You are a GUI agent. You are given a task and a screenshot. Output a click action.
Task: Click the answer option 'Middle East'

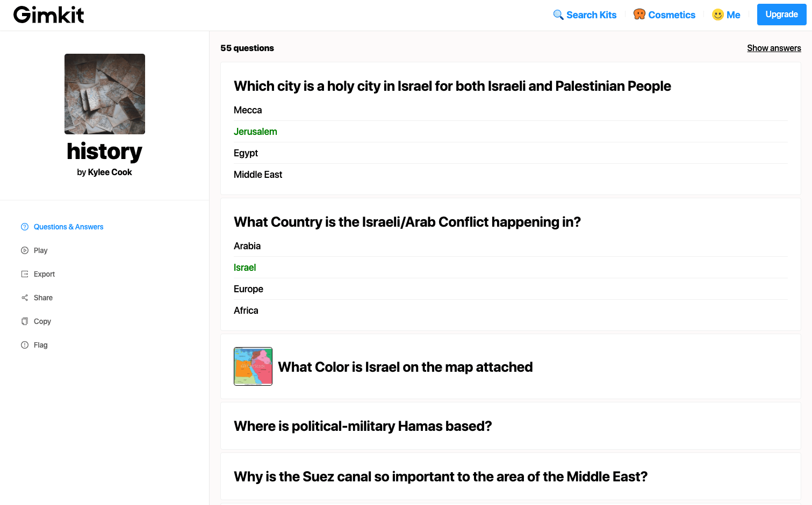(x=258, y=175)
